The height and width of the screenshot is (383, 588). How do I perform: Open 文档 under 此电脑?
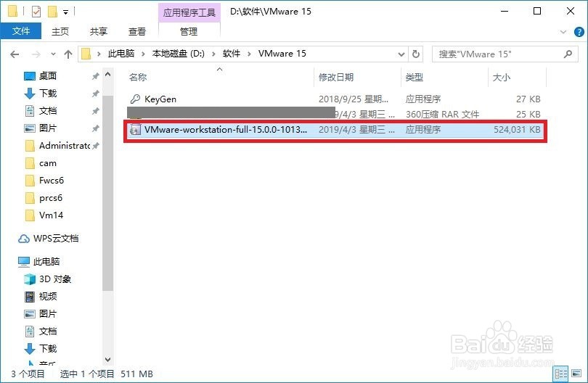[48, 331]
